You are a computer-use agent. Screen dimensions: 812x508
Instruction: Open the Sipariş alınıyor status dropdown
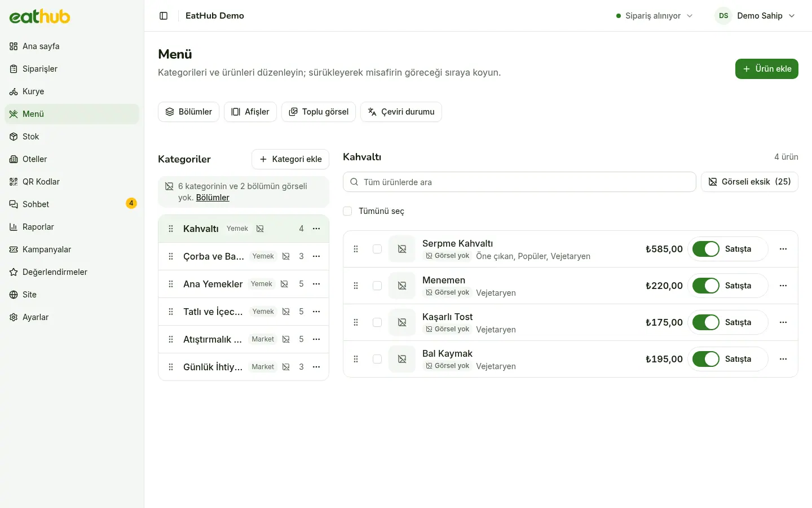(x=655, y=16)
